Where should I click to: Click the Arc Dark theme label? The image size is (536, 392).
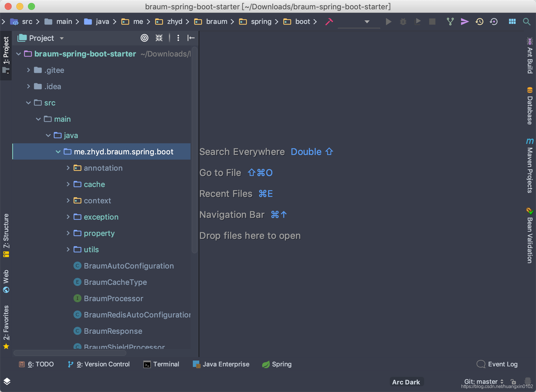coord(406,382)
